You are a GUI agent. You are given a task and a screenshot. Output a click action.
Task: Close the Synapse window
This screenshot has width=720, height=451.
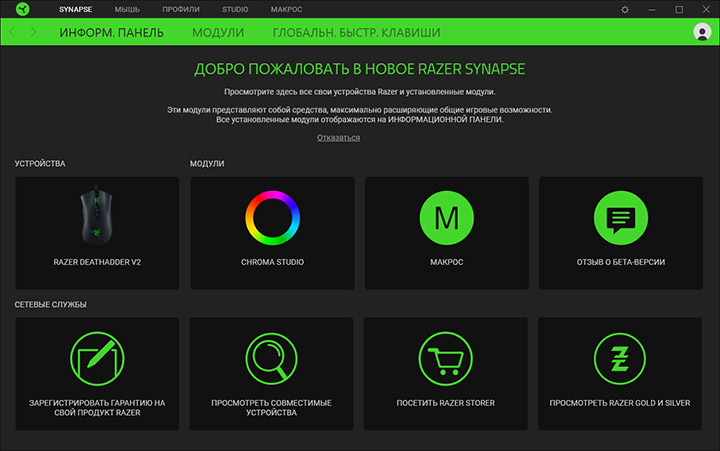[x=706, y=9]
